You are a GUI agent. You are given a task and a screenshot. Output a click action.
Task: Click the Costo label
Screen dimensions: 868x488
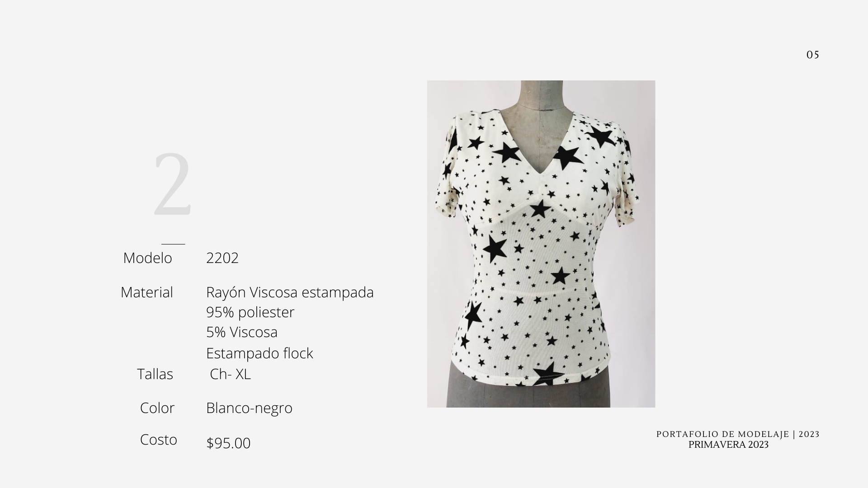[158, 440]
